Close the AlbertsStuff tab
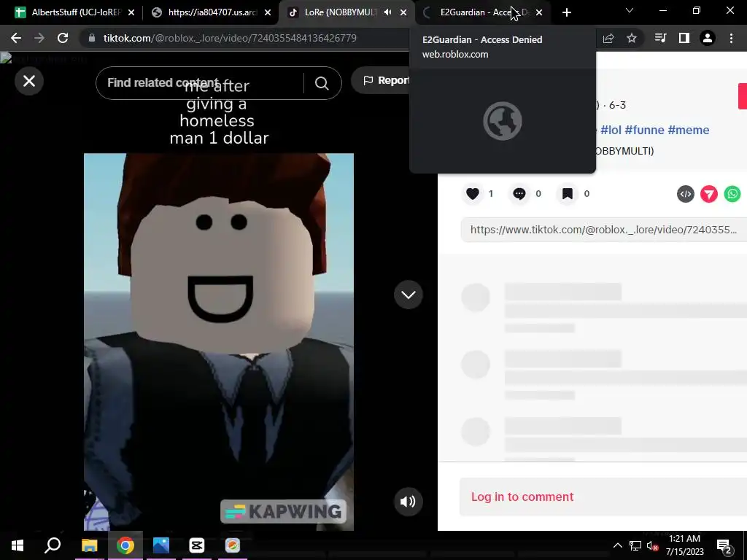 pyautogui.click(x=131, y=12)
